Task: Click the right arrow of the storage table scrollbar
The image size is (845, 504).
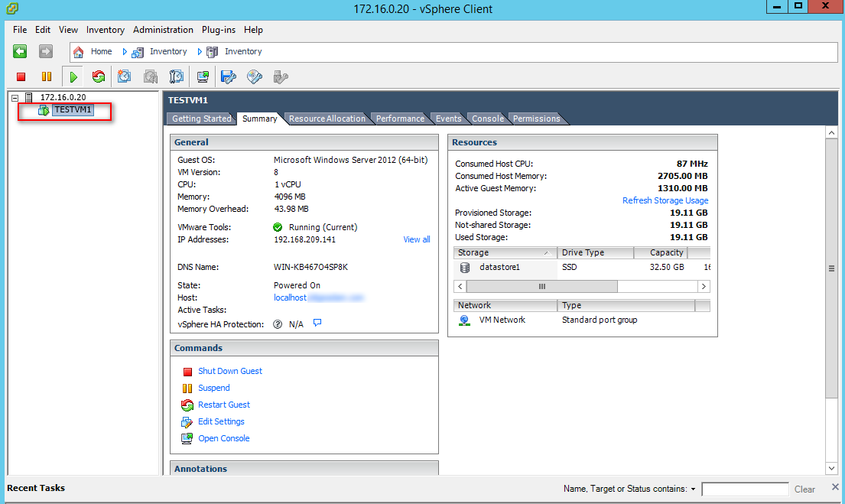Action: click(x=704, y=286)
